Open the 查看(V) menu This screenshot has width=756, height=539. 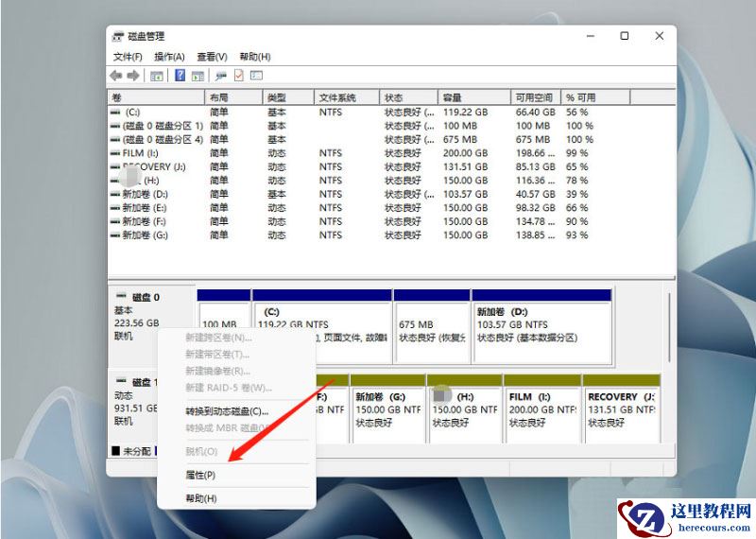coord(212,57)
